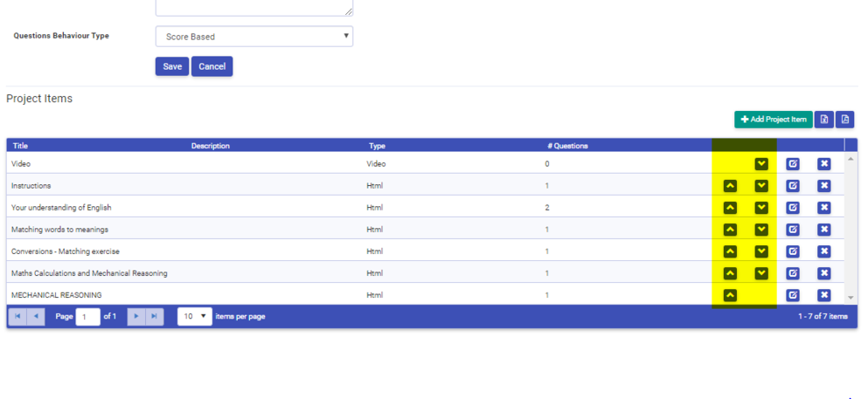Go to the next page
The image size is (868, 399).
click(136, 317)
